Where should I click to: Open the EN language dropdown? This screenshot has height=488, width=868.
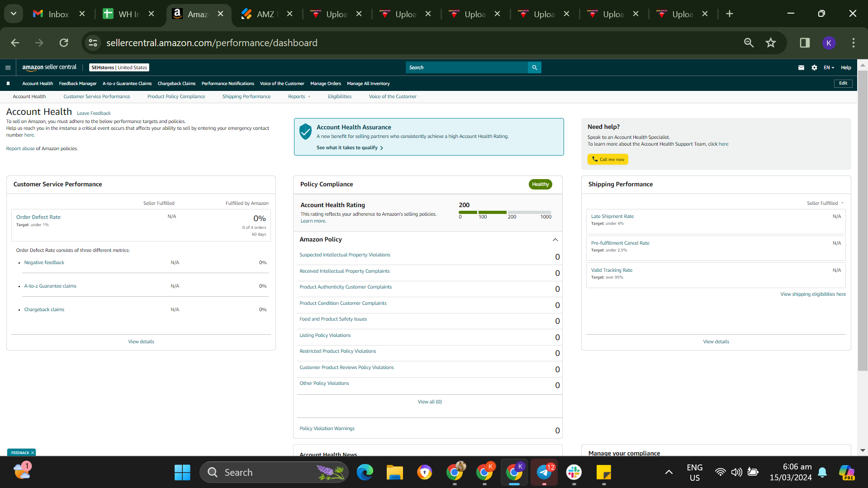pos(829,67)
